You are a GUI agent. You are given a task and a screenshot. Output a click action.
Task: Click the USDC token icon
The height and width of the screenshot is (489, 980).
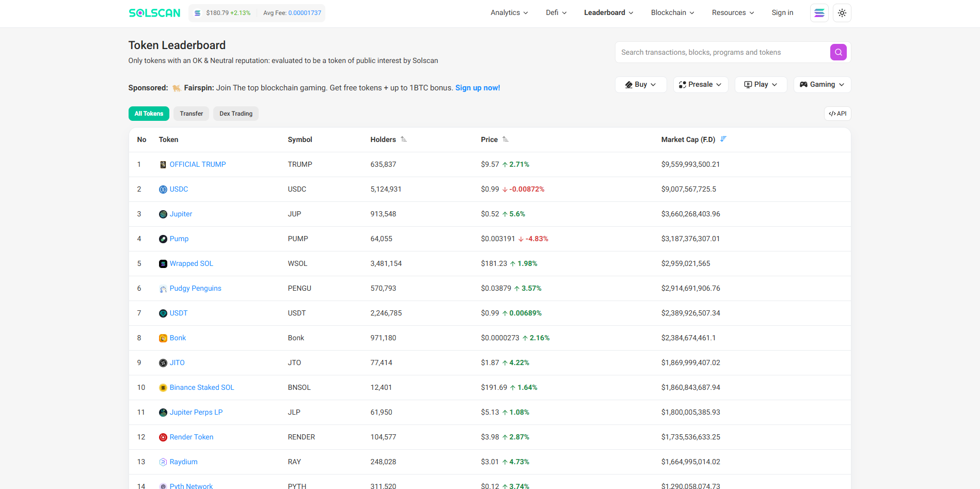[x=163, y=189]
